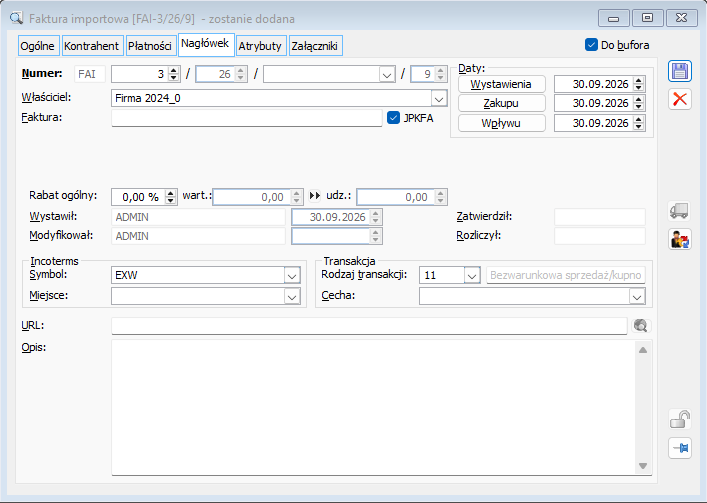Click the magnifier window icon in title bar
This screenshot has width=707, height=503.
pos(16,18)
